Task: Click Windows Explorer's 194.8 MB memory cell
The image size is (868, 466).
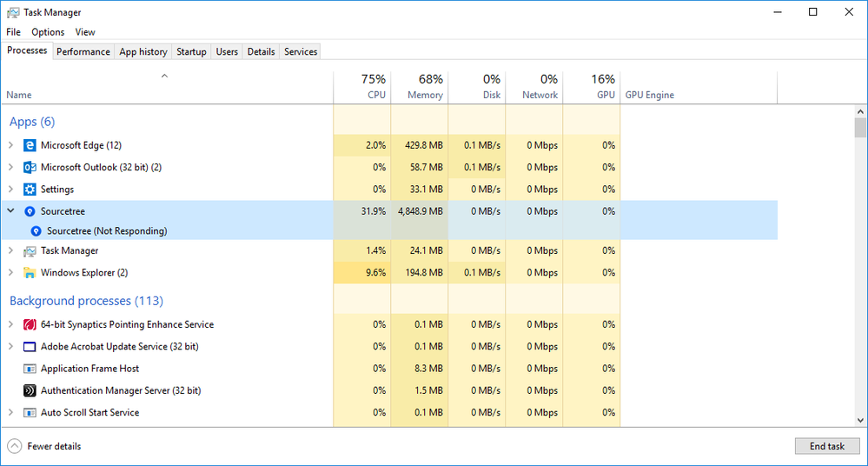Action: pyautogui.click(x=420, y=273)
